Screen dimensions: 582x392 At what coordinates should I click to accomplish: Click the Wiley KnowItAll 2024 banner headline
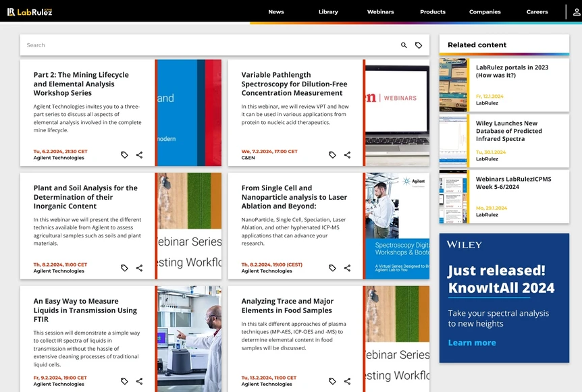501,279
